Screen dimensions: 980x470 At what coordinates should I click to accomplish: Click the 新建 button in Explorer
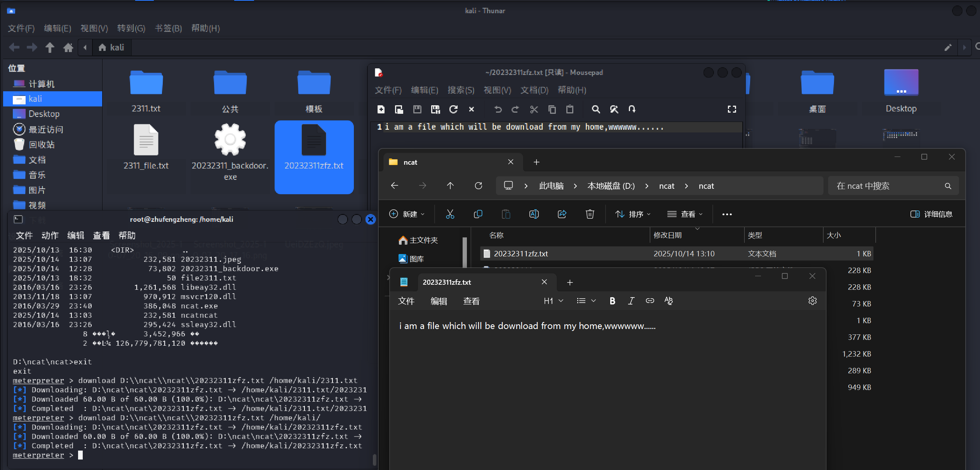click(407, 214)
